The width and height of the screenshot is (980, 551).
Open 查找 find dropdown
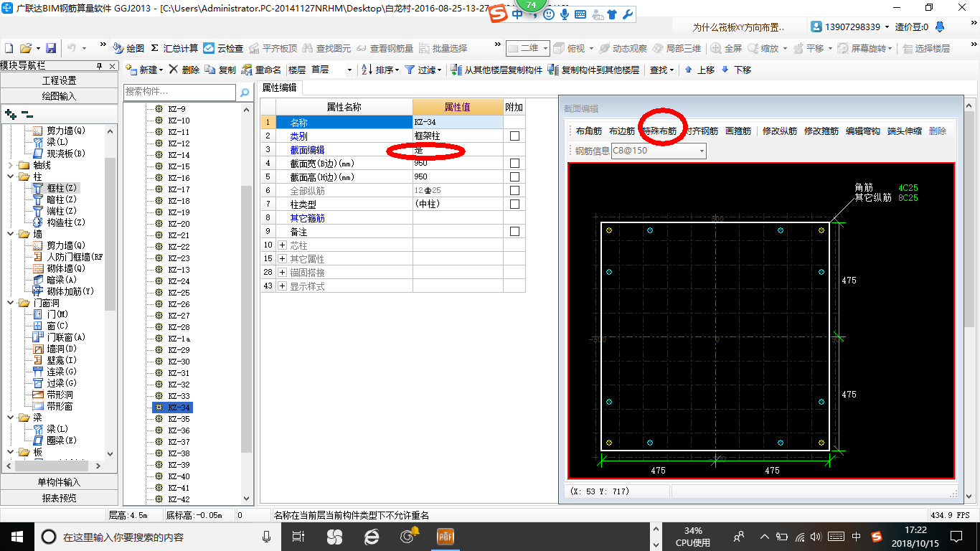click(x=661, y=70)
